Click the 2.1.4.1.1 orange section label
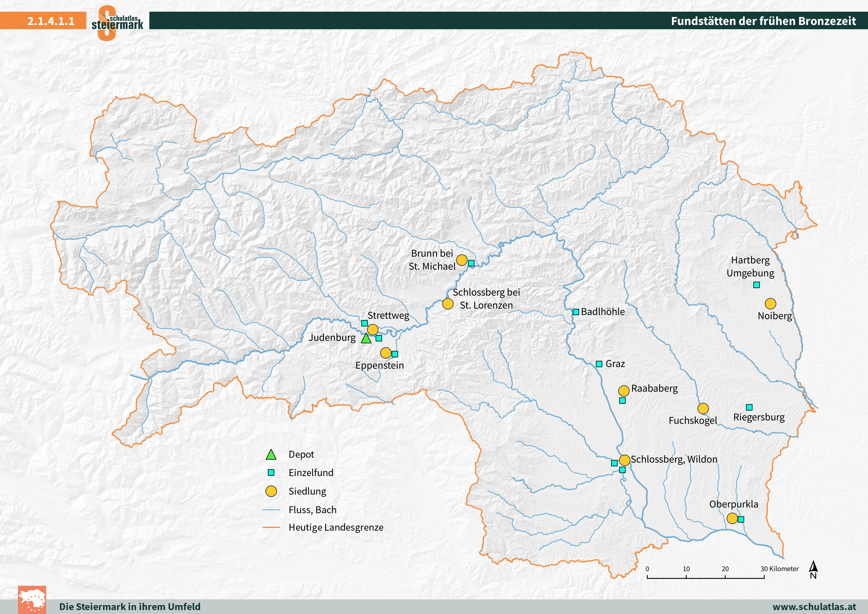This screenshot has width=868, height=614. pyautogui.click(x=51, y=21)
